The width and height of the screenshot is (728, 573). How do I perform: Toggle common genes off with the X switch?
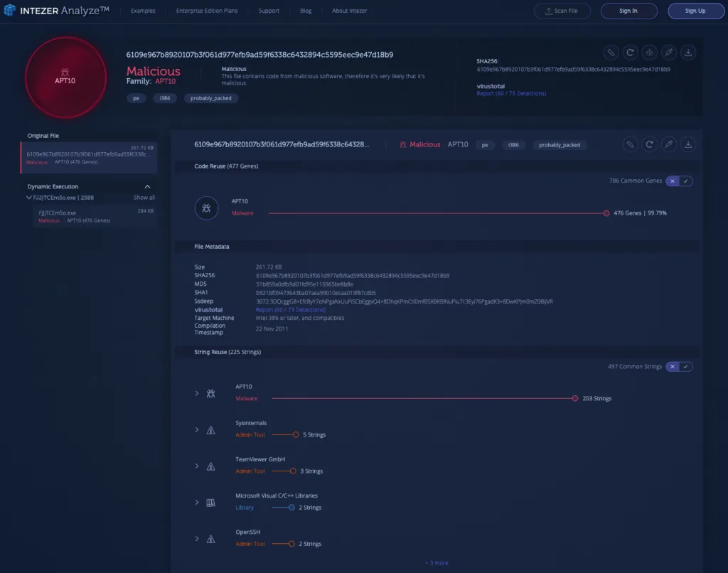[673, 181]
